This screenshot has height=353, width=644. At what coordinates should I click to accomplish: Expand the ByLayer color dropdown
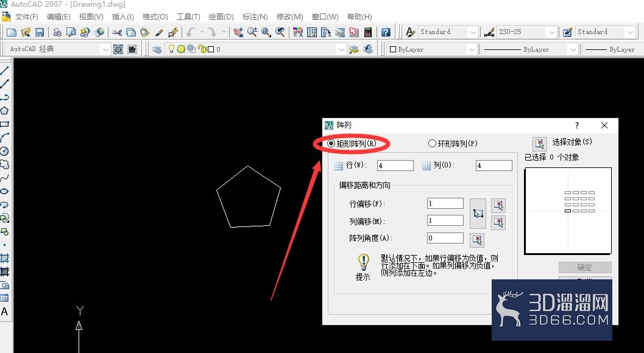472,49
